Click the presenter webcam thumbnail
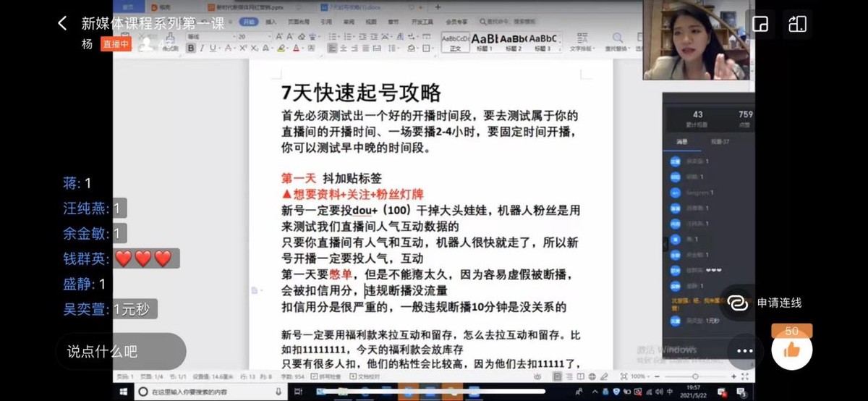The height and width of the screenshot is (401, 868). (699, 40)
